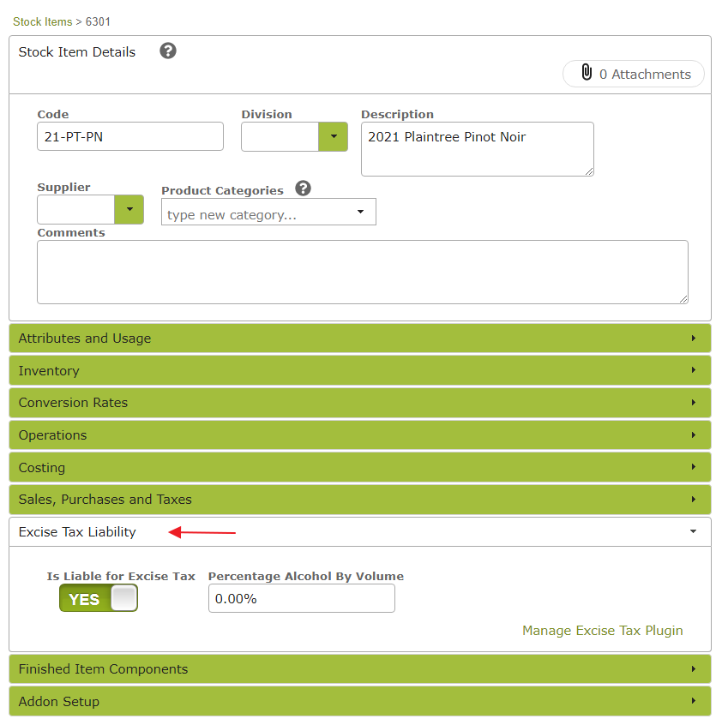Click the Percentage Alcohol By Volume field
This screenshot has height=719, width=728.
point(301,597)
